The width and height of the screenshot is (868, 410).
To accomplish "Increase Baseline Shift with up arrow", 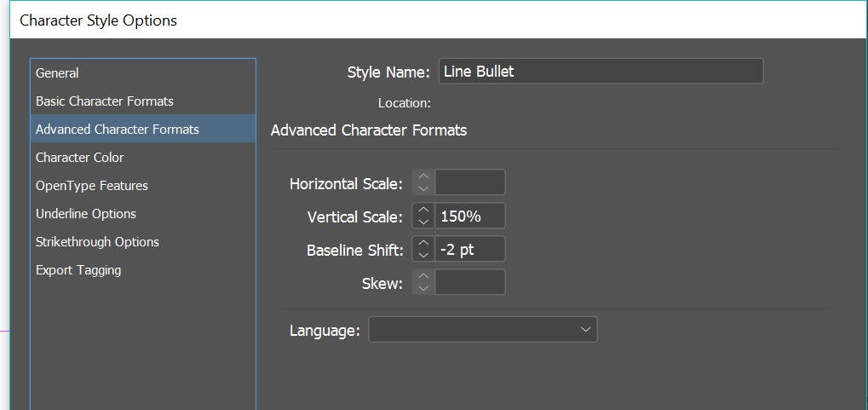I will [x=423, y=244].
